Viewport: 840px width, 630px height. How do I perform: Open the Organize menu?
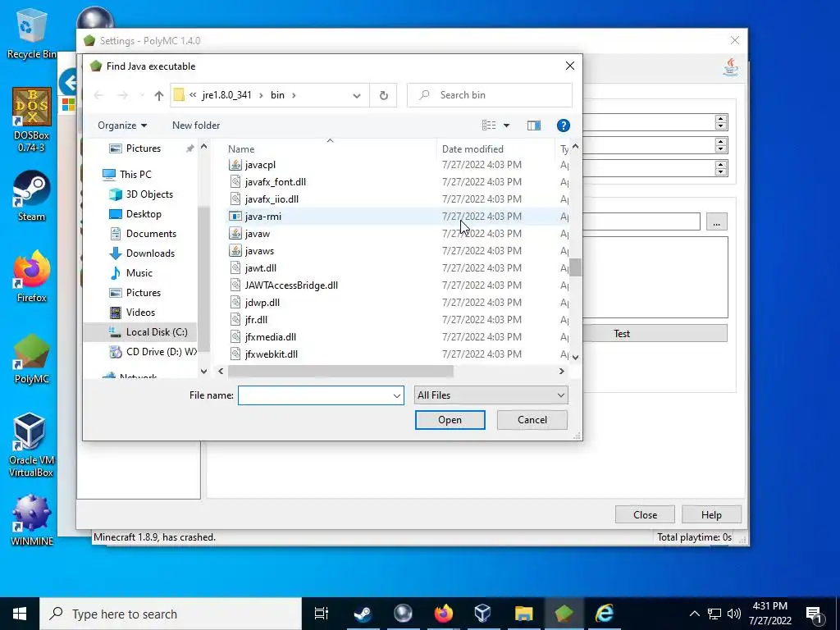click(122, 126)
